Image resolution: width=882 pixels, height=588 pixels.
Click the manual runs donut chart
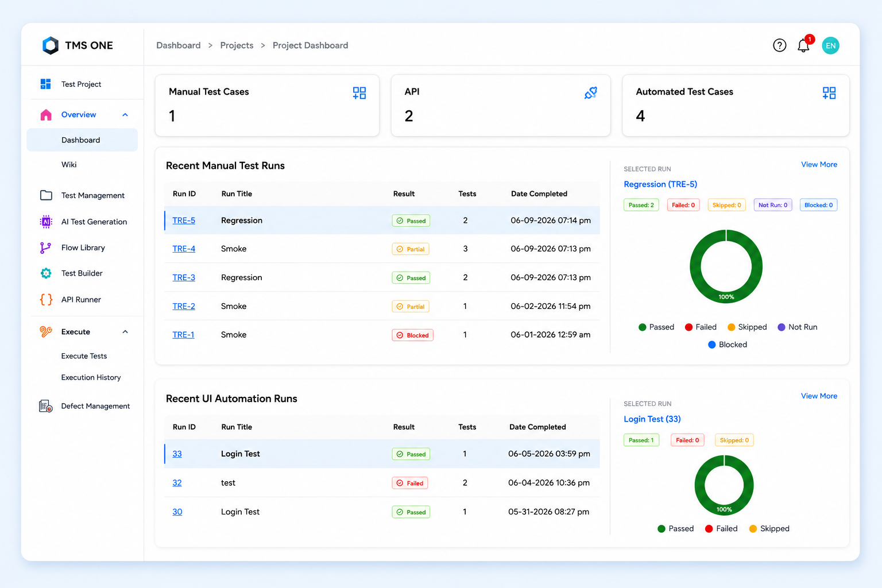click(726, 266)
